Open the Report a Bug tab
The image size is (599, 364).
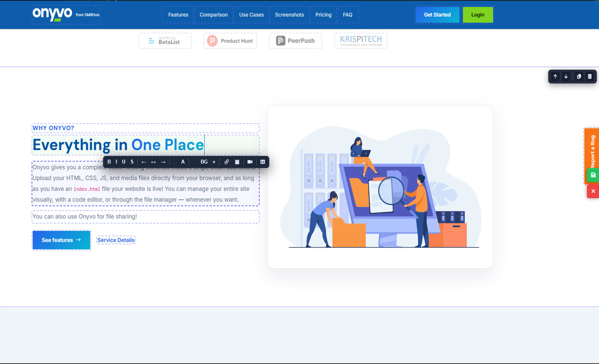592,152
